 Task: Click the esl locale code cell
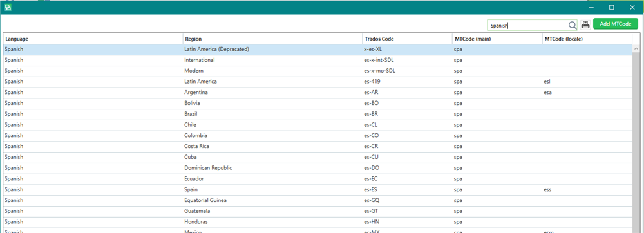point(587,82)
